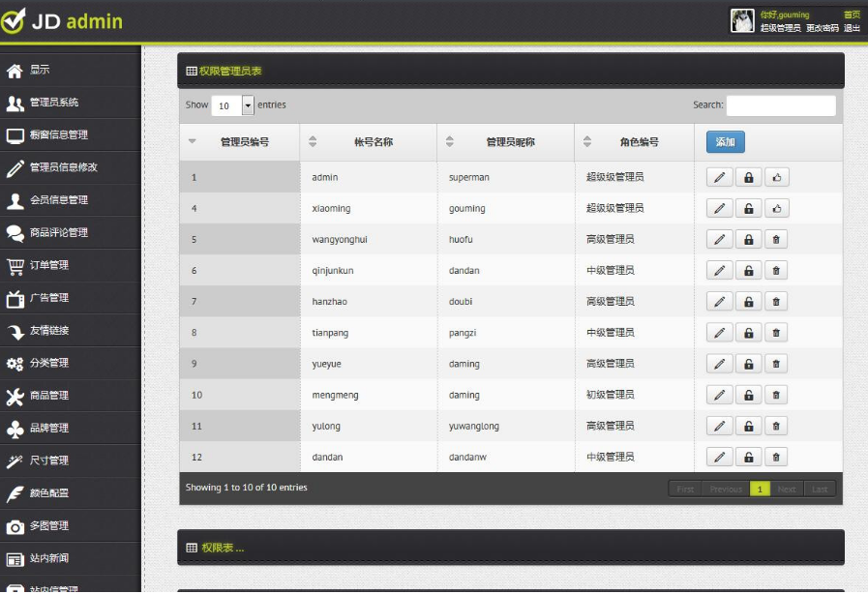Edit the qinjunkun account
The height and width of the screenshot is (594, 868).
coord(720,270)
